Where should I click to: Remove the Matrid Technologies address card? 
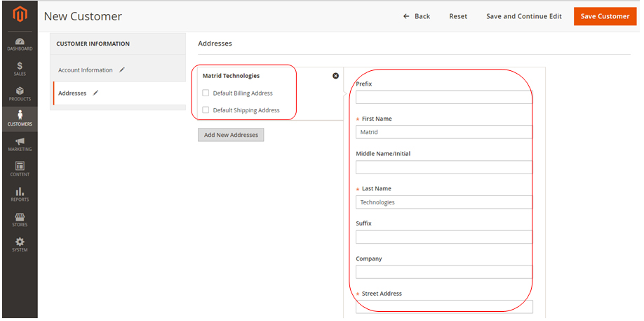335,76
